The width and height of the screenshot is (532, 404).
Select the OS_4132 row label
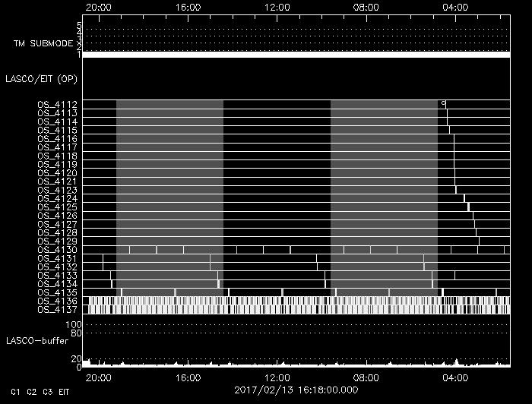(x=57, y=267)
